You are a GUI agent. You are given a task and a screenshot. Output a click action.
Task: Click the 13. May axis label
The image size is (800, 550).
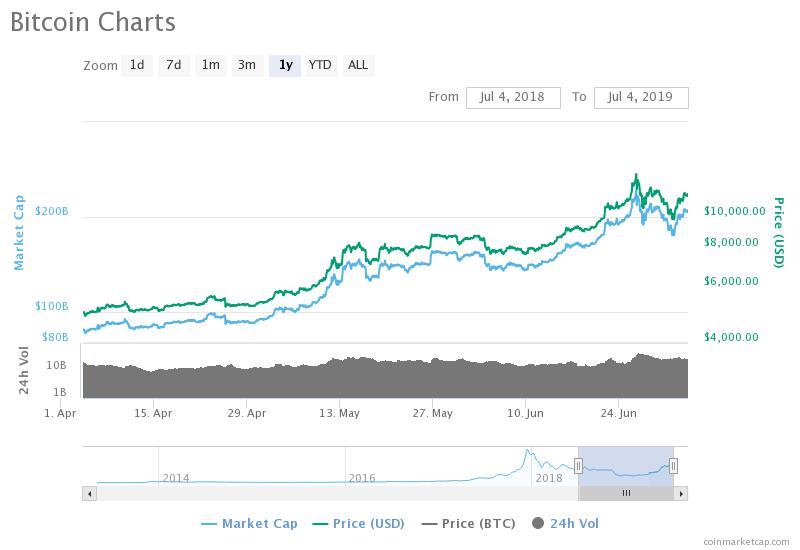tap(339, 413)
